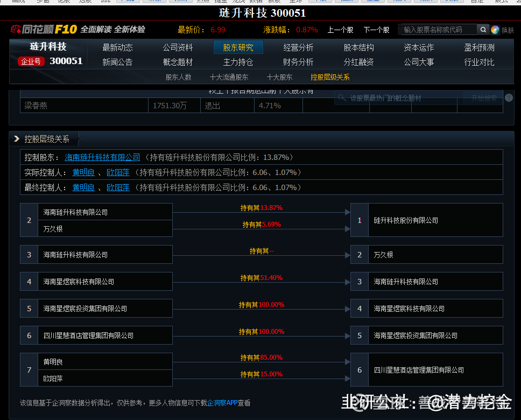Click the 退出 cell in 梁春燕 row
The width and height of the screenshot is (521, 420).
click(x=227, y=106)
